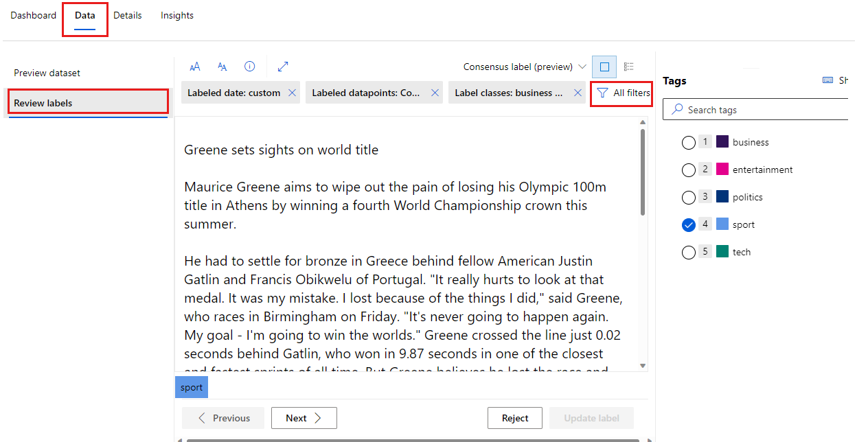The width and height of the screenshot is (868, 442).
Task: Click the expand to fullscreen arrow icon
Action: [x=282, y=66]
